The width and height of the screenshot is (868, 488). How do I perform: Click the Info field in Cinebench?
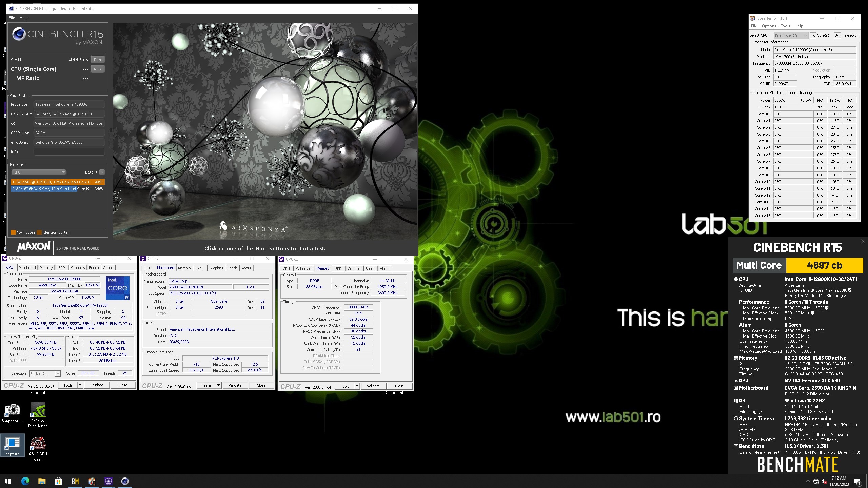pyautogui.click(x=69, y=152)
